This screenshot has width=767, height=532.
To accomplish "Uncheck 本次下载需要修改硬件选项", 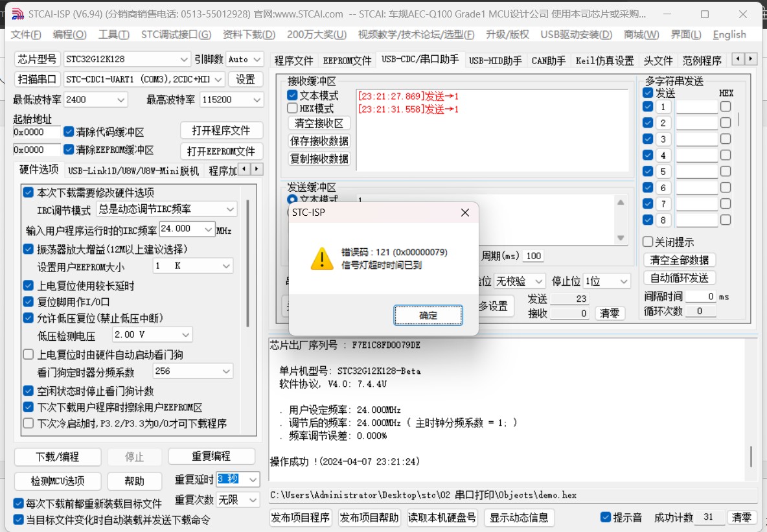I will tap(29, 192).
